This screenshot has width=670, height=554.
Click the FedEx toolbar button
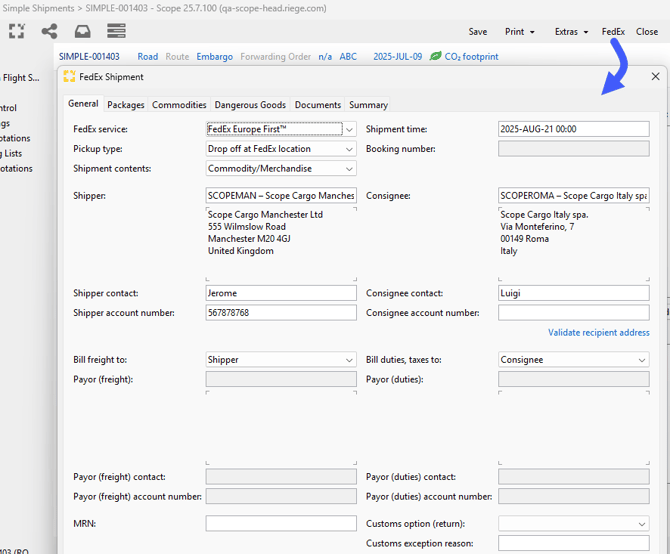(x=613, y=32)
